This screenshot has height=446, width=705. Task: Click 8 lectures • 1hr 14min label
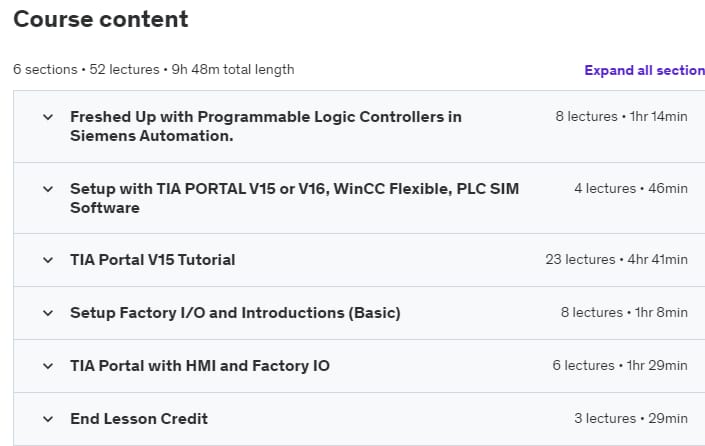(x=621, y=117)
